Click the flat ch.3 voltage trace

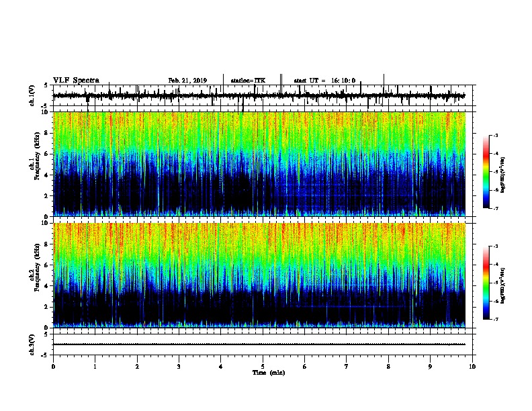click(259, 345)
